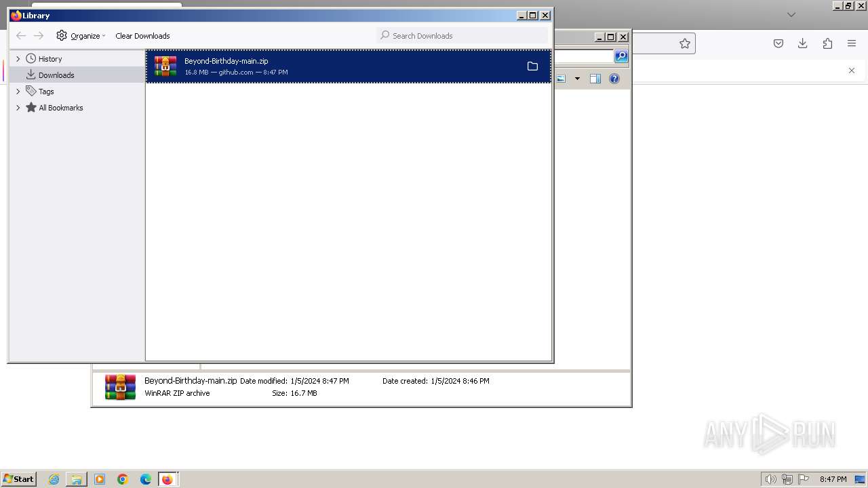
Task: Dismiss the Firefox notification bar
Action: (x=852, y=70)
